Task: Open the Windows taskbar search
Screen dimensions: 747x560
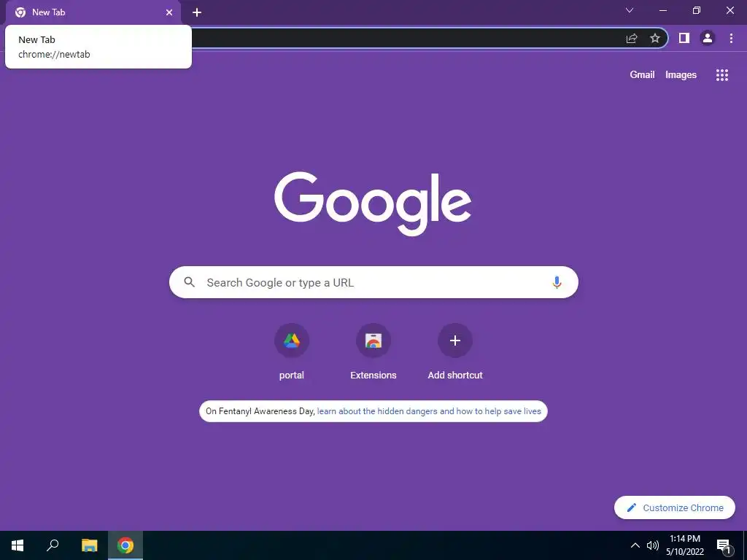Action: [x=53, y=545]
